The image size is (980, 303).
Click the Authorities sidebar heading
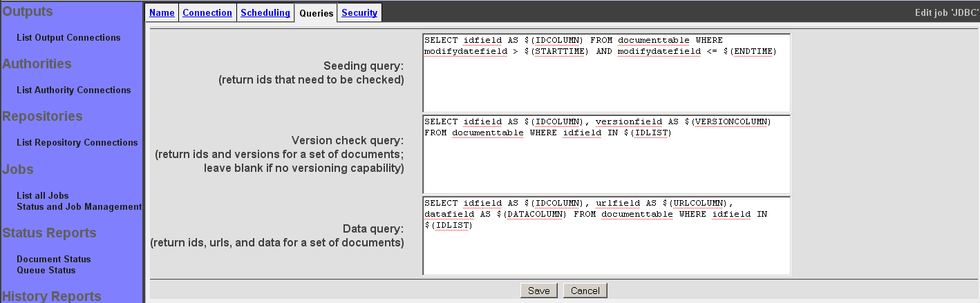(37, 64)
